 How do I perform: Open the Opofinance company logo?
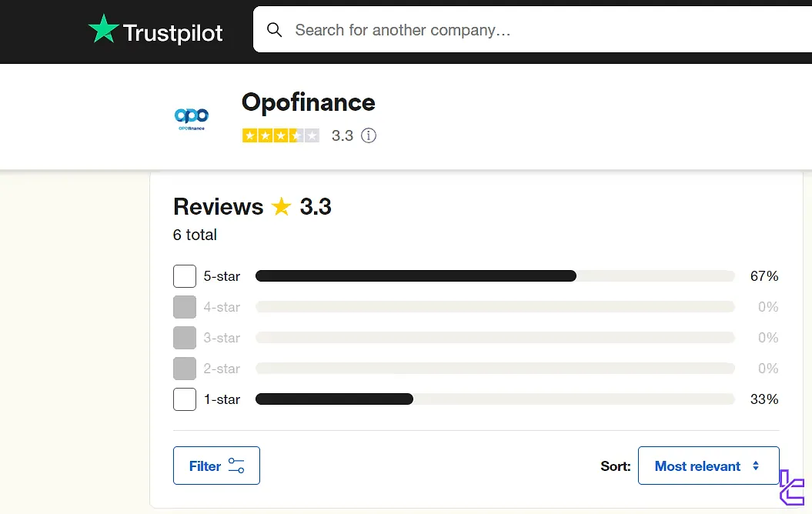(192, 118)
